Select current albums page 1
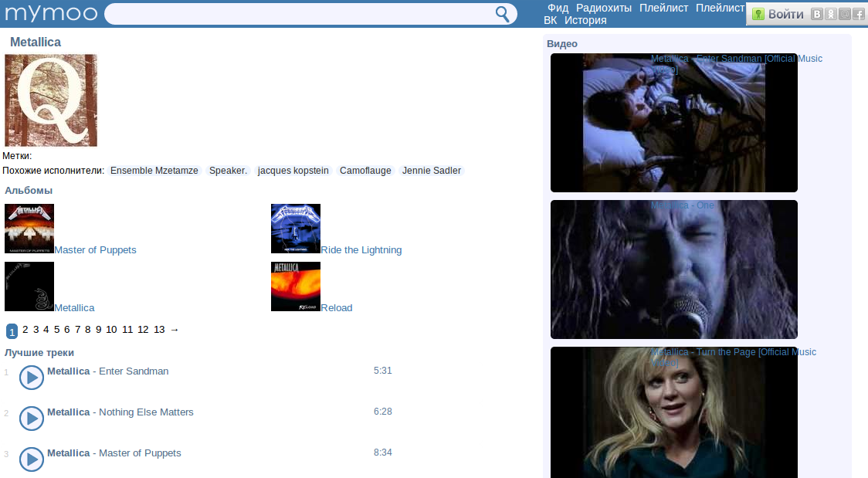This screenshot has width=868, height=478. [x=12, y=331]
